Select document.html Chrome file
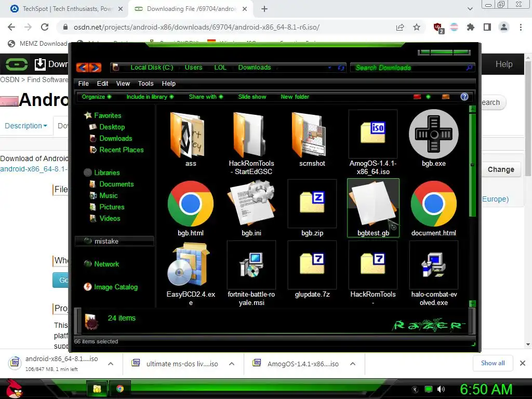 [434, 204]
